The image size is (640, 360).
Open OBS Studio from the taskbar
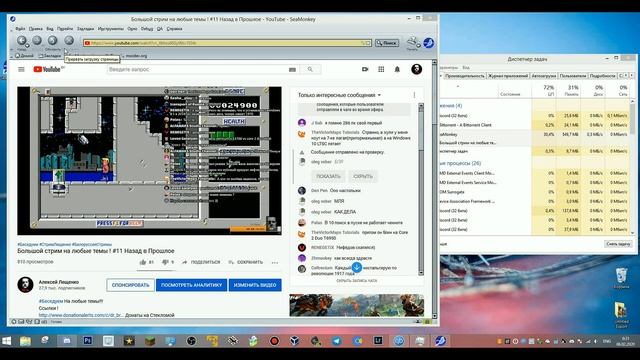point(191,341)
